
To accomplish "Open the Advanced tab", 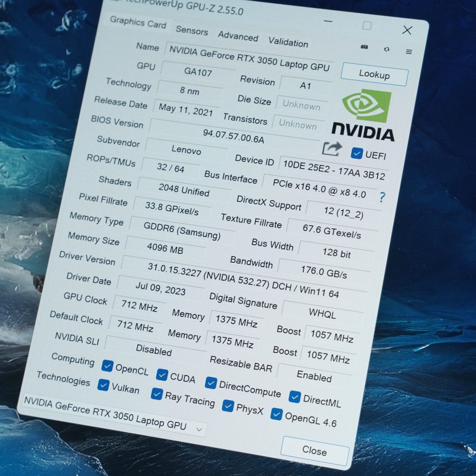I will (x=238, y=36).
